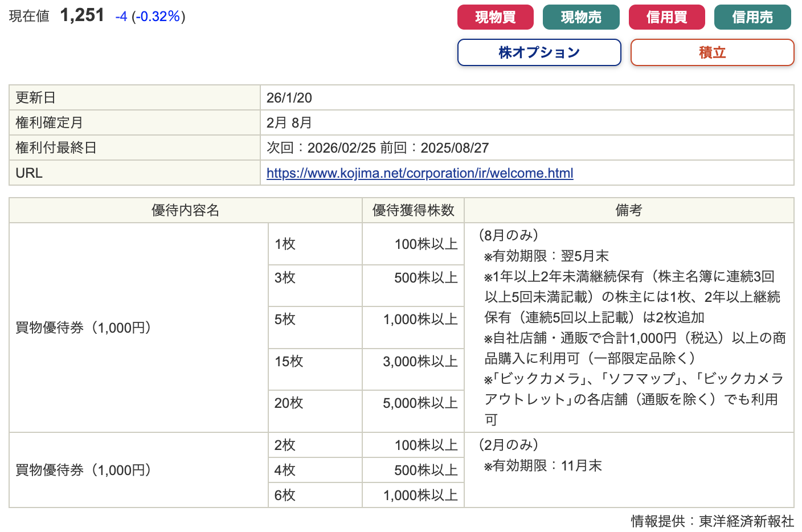Viewport: 802px width, 532px height.
Task: Open the kojima.net investor relations link
Action: click(x=419, y=173)
